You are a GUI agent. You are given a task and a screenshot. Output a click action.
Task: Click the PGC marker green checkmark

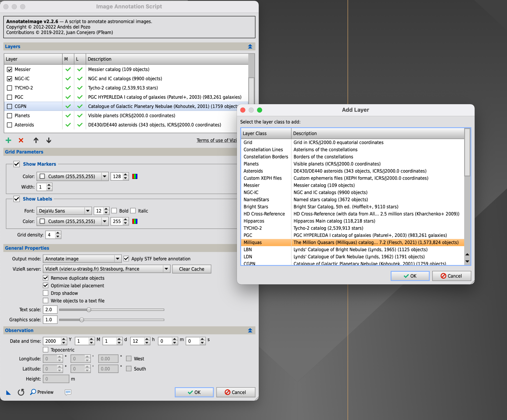pos(68,97)
